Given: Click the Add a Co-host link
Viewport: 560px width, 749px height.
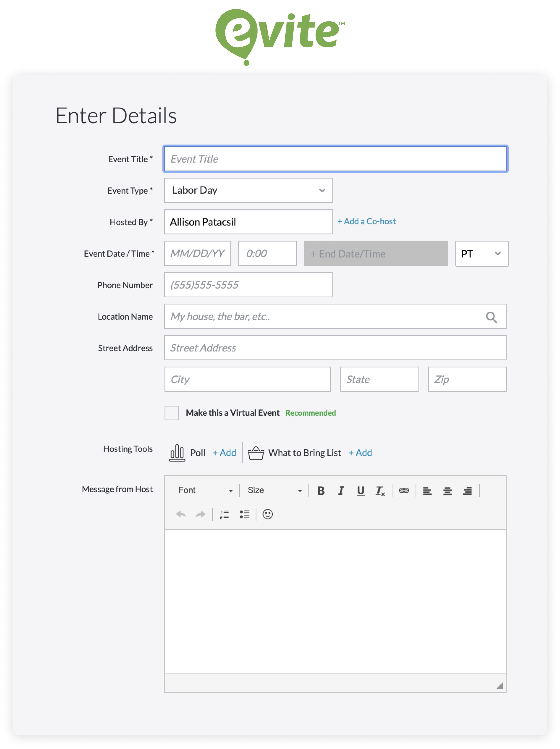Looking at the screenshot, I should coord(367,221).
